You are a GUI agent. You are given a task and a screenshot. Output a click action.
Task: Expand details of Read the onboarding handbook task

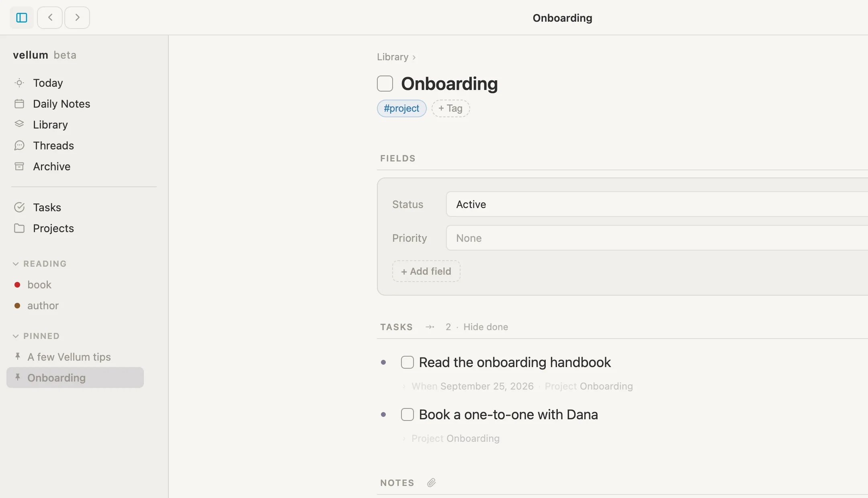click(x=404, y=386)
